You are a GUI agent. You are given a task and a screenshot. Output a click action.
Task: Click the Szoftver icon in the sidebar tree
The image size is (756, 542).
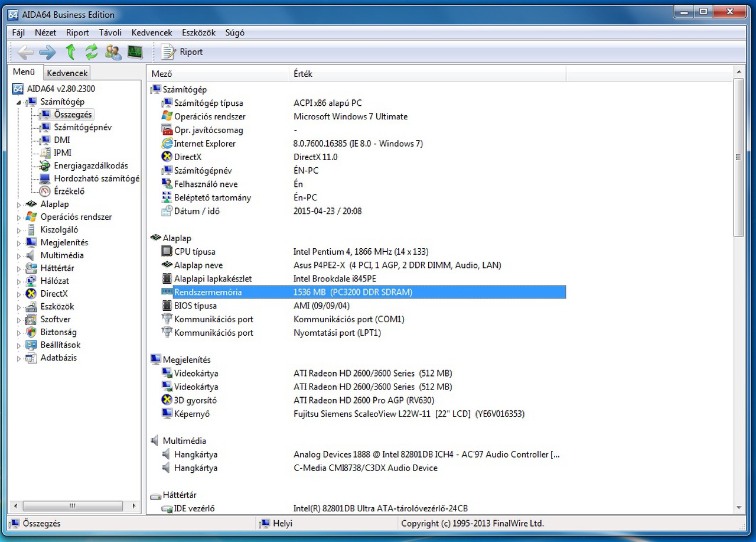[31, 320]
